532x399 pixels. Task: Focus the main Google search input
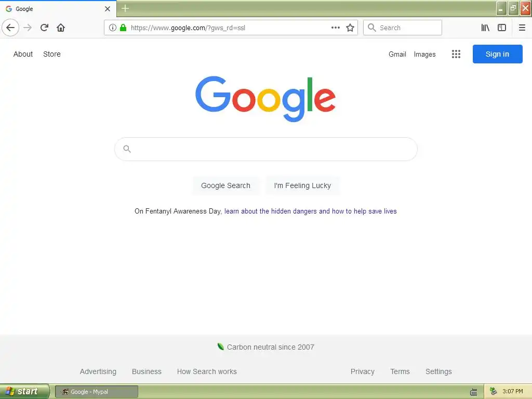265,149
